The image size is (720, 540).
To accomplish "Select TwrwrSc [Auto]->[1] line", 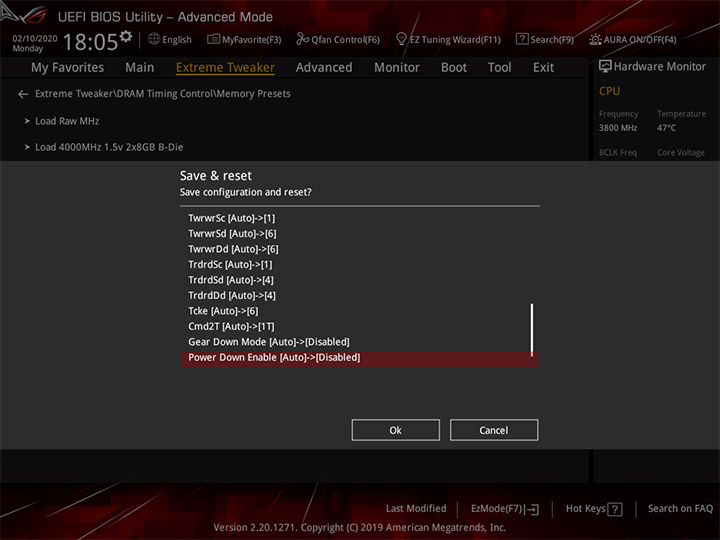I will [231, 218].
